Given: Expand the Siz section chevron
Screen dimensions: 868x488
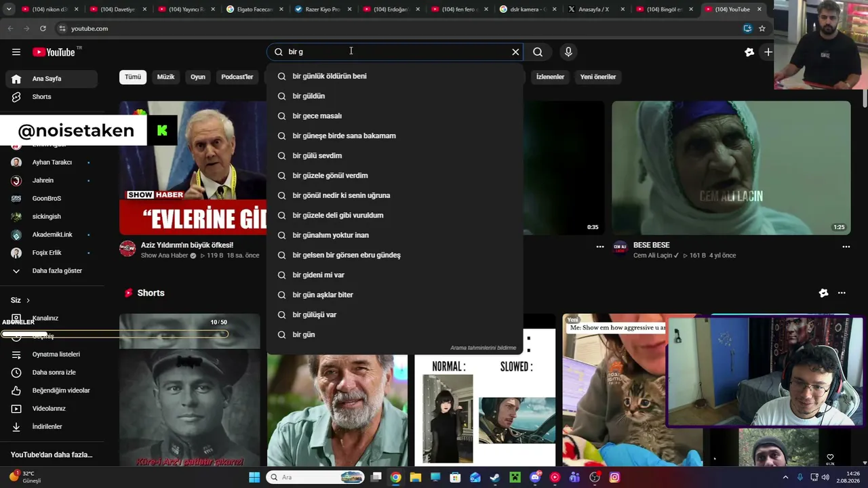Looking at the screenshot, I should click(28, 300).
